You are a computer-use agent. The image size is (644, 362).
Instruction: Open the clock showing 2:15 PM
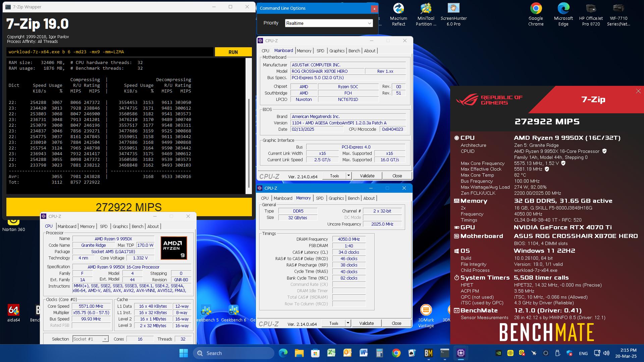pyautogui.click(x=626, y=353)
